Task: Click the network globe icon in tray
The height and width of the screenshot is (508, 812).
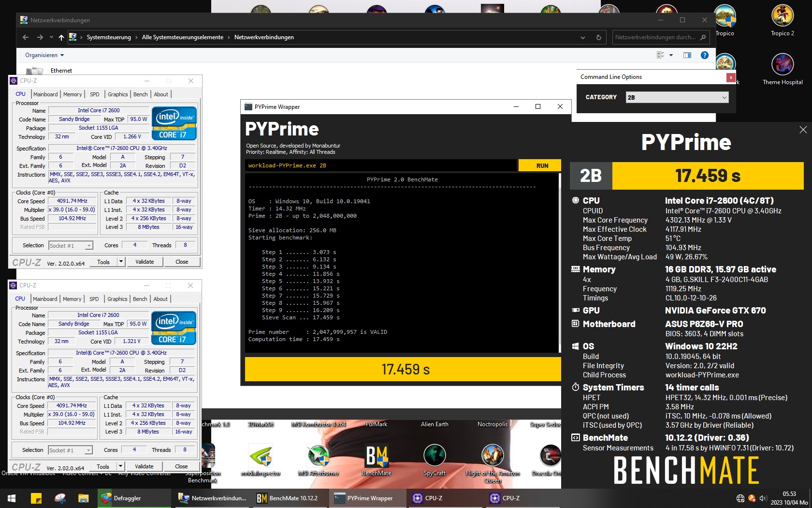Action: pyautogui.click(x=740, y=498)
